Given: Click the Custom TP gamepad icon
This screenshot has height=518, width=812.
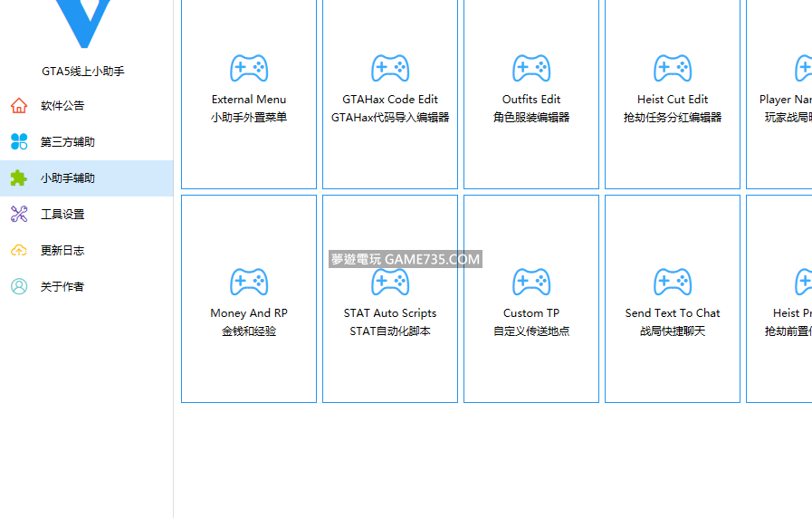Looking at the screenshot, I should [531, 282].
